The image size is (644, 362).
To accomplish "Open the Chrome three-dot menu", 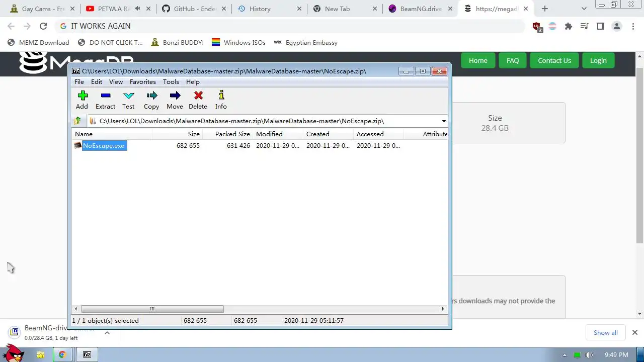I will (x=632, y=26).
